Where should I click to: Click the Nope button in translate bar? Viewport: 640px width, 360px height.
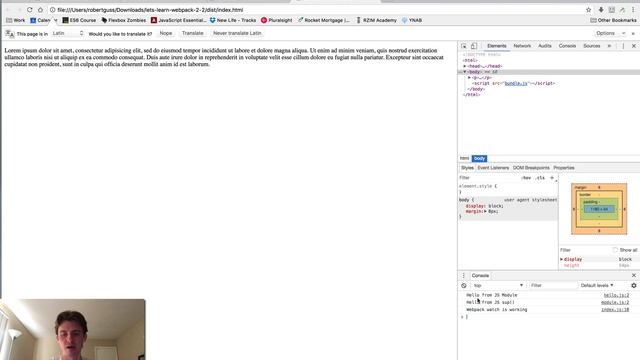[x=166, y=33]
